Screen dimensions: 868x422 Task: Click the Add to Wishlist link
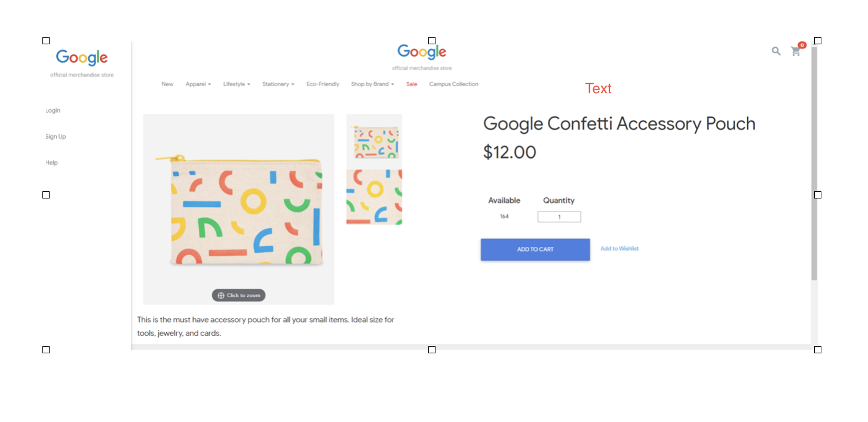619,249
